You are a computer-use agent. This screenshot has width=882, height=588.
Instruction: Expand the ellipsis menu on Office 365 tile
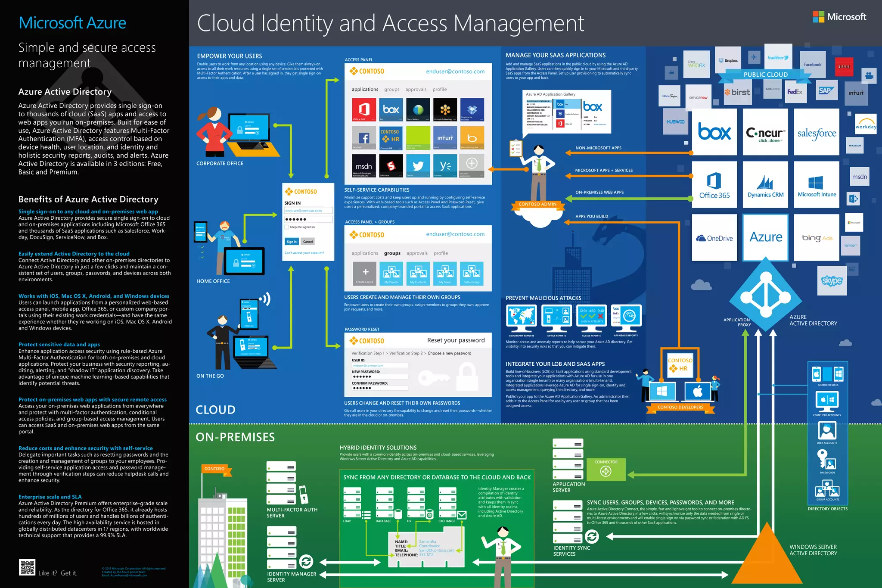click(374, 119)
